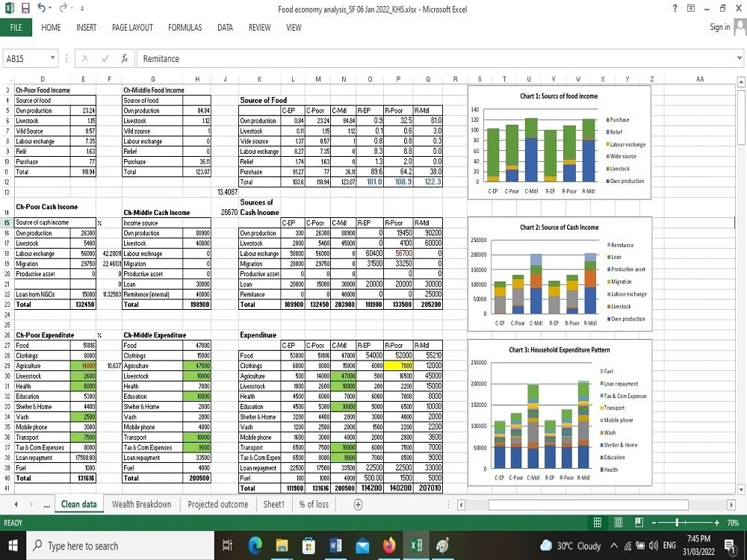Click the vertical scrollbar down arrow

point(741,489)
